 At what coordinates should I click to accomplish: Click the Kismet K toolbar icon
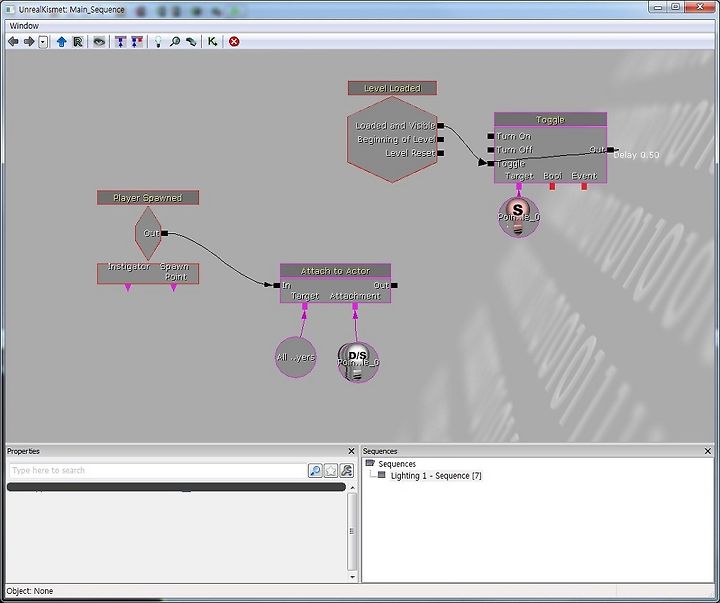[212, 42]
